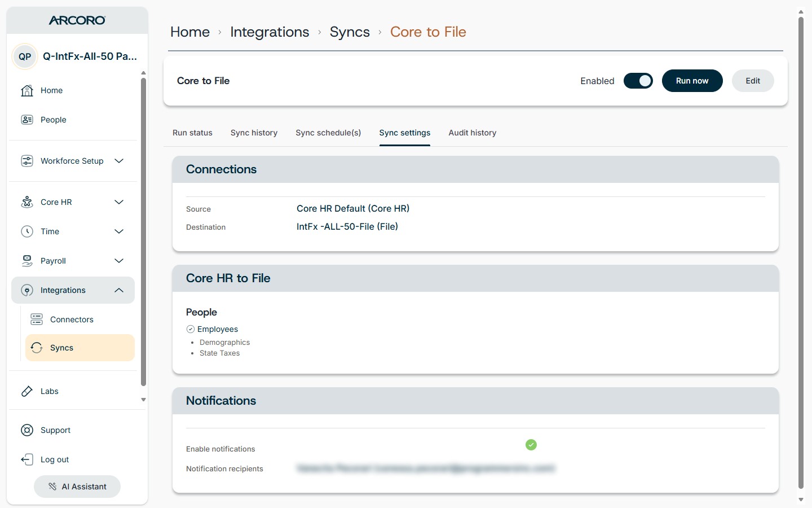
Task: Click the Home house icon in sidebar
Action: point(27,90)
